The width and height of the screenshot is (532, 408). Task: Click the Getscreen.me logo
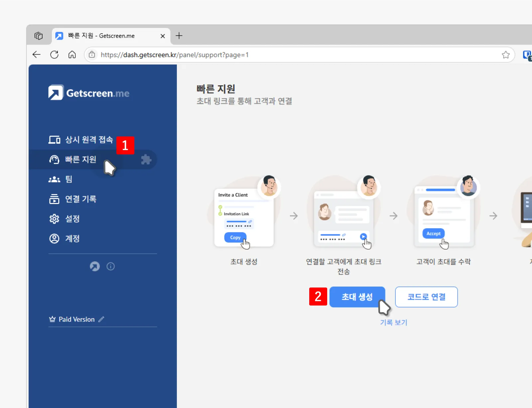pos(88,93)
